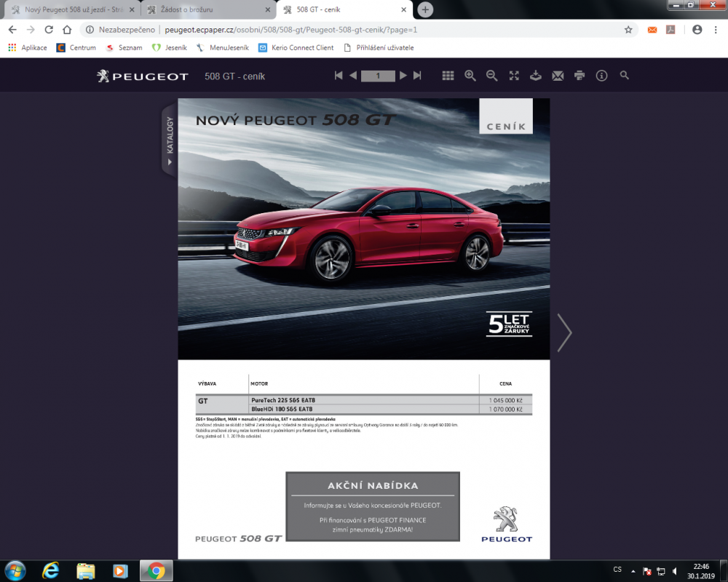Go back in browser history
The width and height of the screenshot is (728, 582).
click(12, 30)
